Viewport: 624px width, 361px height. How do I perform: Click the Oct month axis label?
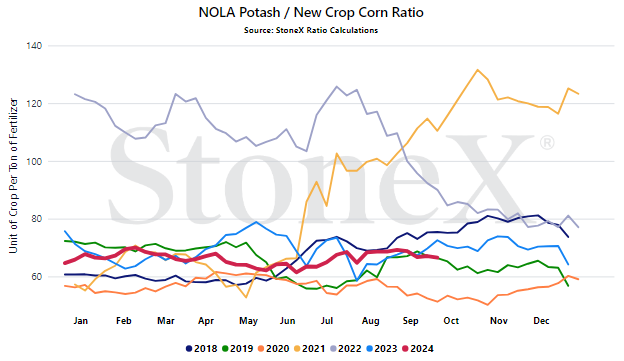pos(451,321)
